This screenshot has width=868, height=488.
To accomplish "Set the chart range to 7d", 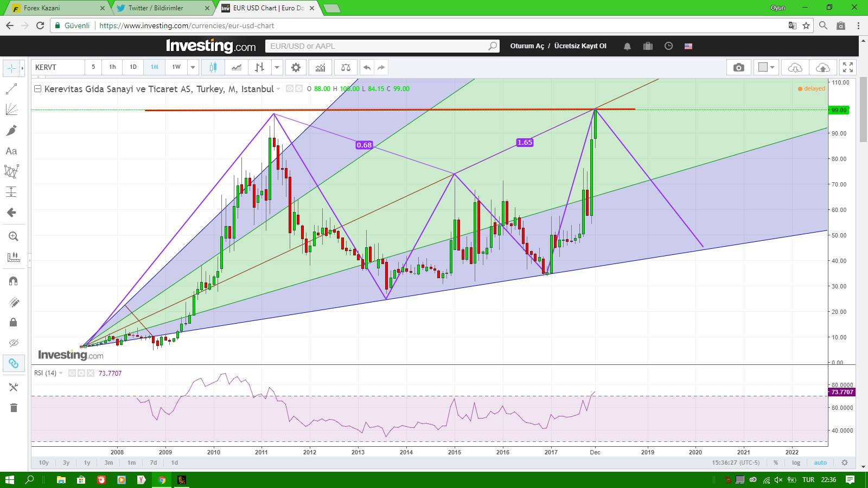I will pos(154,463).
